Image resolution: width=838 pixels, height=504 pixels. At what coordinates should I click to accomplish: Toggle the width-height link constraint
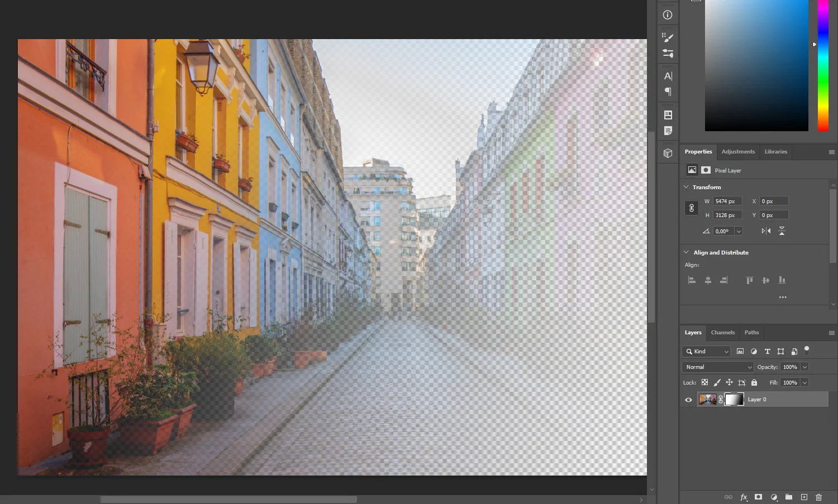pyautogui.click(x=692, y=208)
